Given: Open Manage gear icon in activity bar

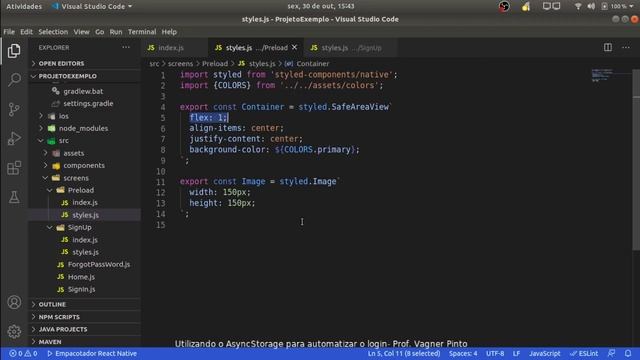Looking at the screenshot, I should [x=14, y=331].
